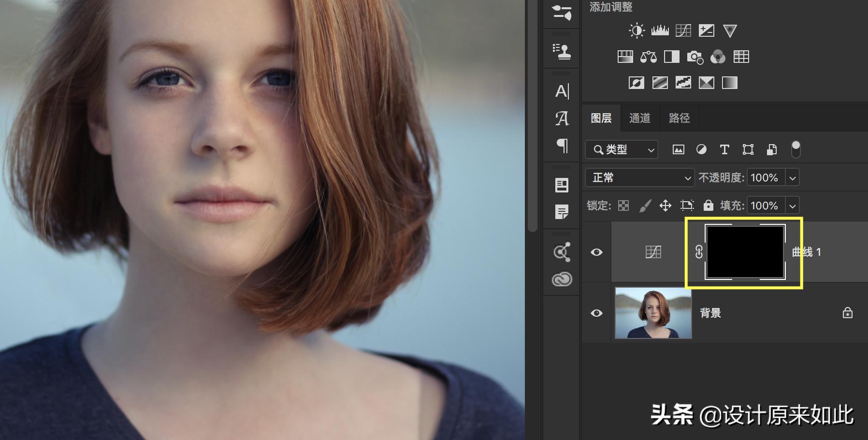The image size is (868, 440).
Task: Open the Paragraph panel icon
Action: [562, 146]
